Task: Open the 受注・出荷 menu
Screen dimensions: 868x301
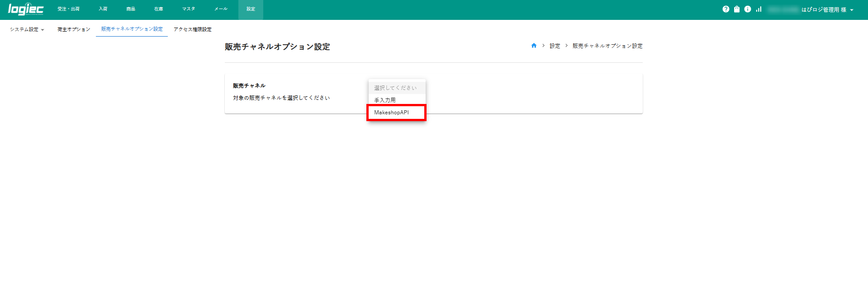Action: pyautogui.click(x=68, y=9)
